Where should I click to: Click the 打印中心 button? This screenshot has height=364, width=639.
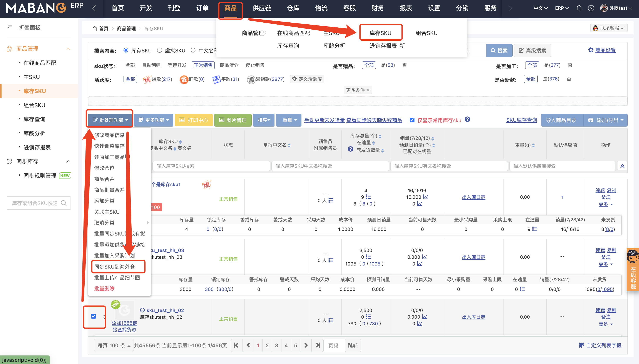pyautogui.click(x=194, y=120)
